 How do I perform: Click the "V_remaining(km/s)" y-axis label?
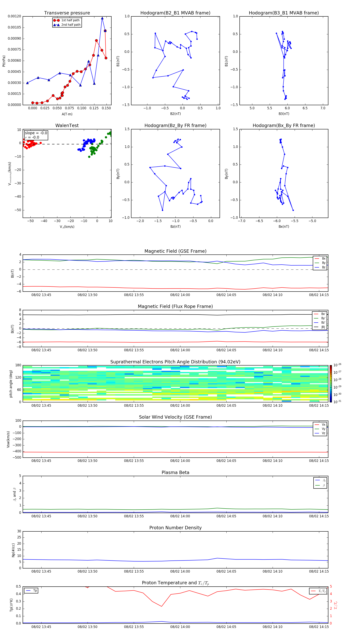10,173
